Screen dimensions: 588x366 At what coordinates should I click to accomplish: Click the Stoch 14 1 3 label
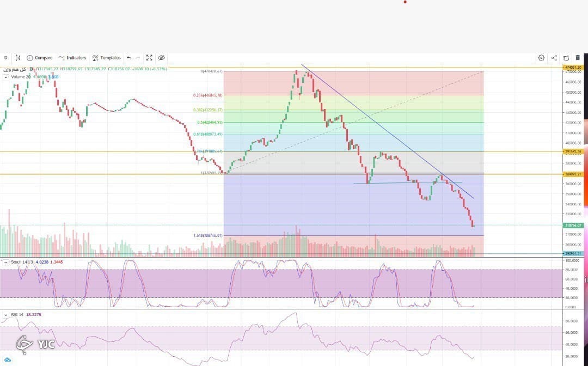pos(22,262)
